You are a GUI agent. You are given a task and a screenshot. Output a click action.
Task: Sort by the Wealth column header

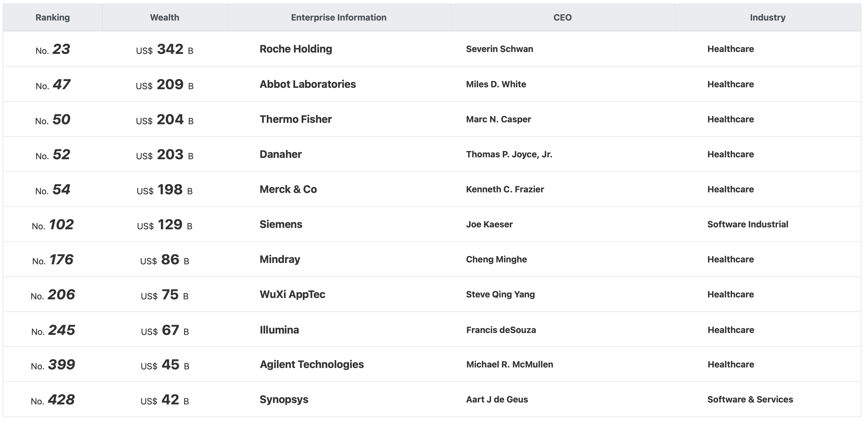click(x=164, y=18)
